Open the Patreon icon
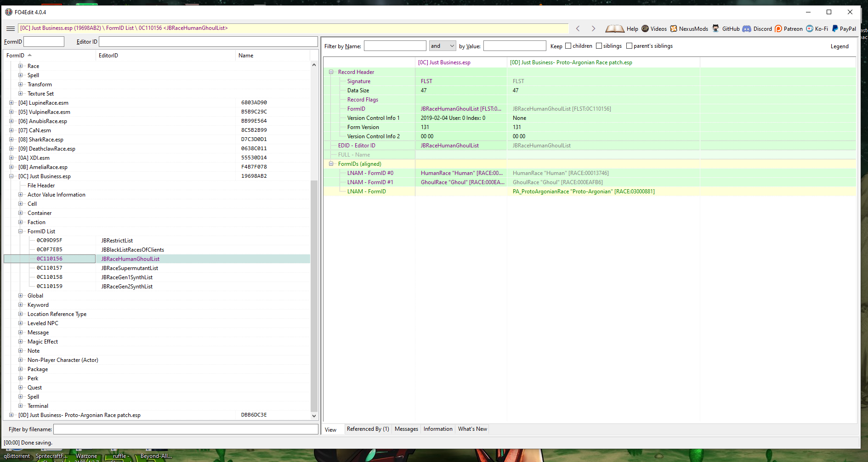 (778, 28)
